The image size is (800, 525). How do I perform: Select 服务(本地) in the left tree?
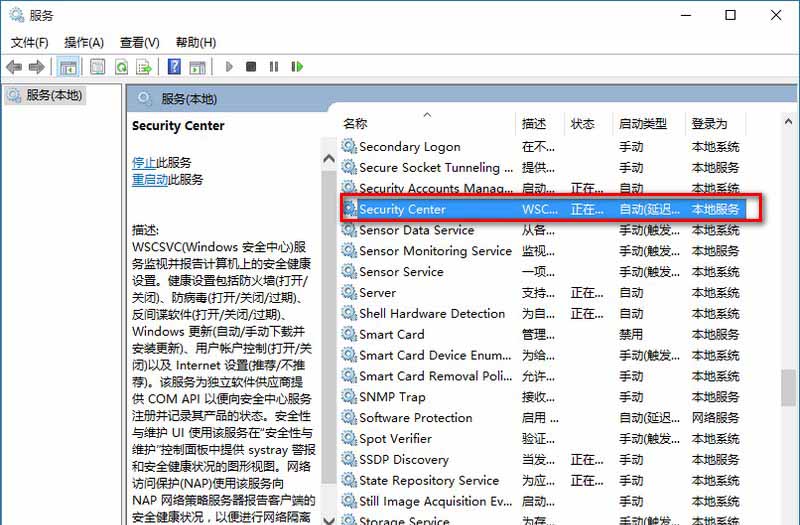click(54, 96)
